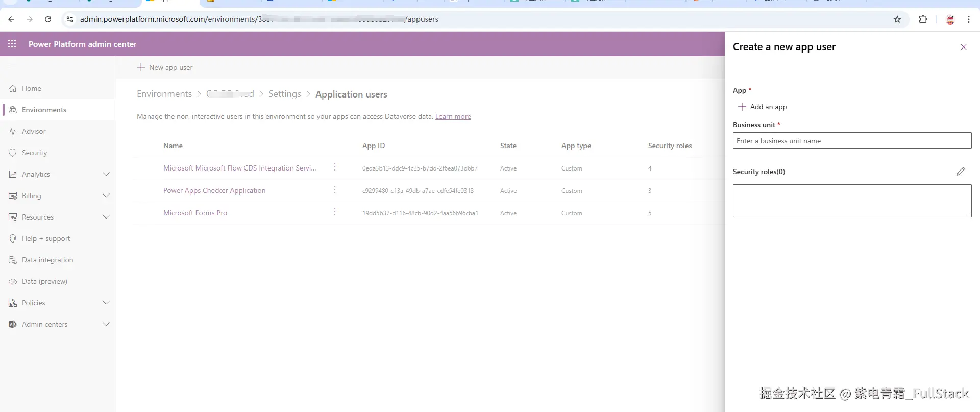Click the Data integration icon
The height and width of the screenshot is (412, 980).
13,260
